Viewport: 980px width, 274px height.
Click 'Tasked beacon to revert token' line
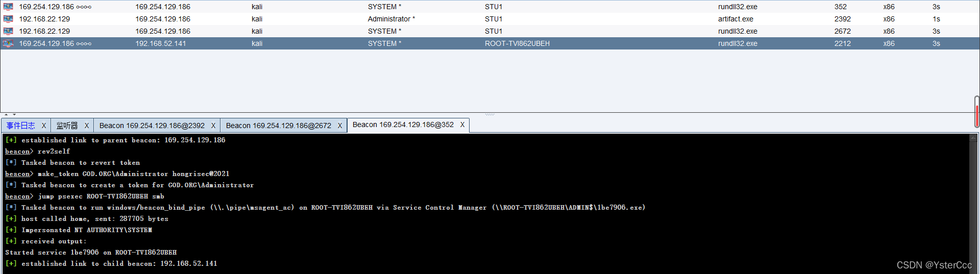(72, 163)
